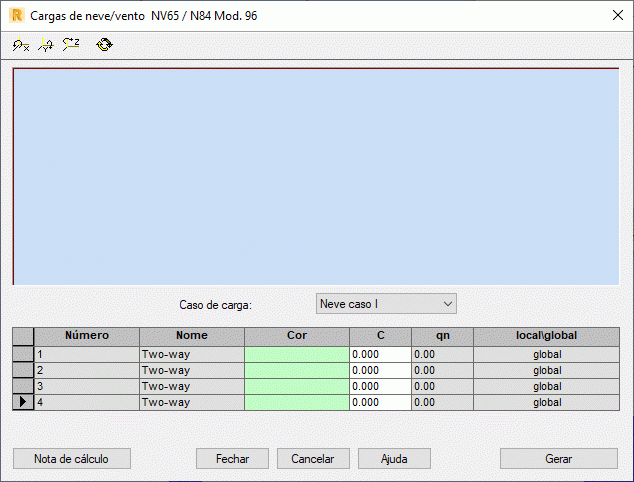Click the C value field in row 1
634x482 pixels.
380,354
